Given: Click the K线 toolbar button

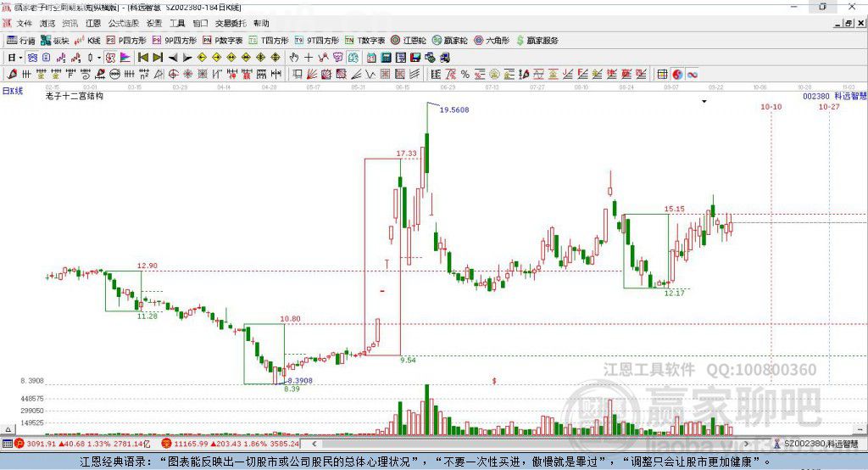Looking at the screenshot, I should [87, 41].
